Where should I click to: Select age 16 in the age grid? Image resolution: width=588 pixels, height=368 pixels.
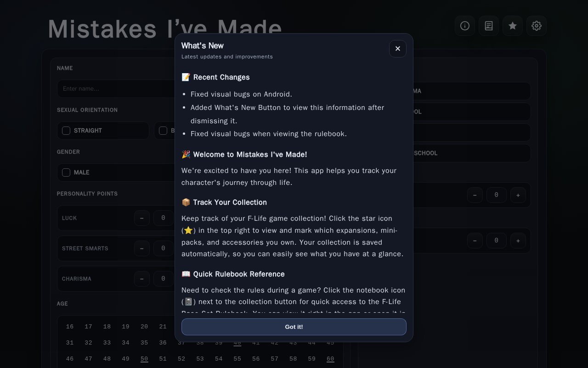(x=70, y=327)
